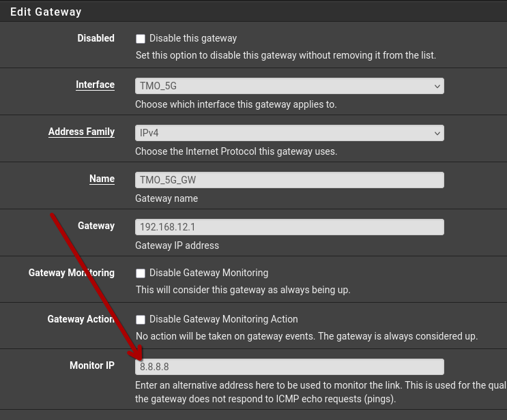Click the Gateway Action row label
The image size is (507, 420).
(x=81, y=319)
